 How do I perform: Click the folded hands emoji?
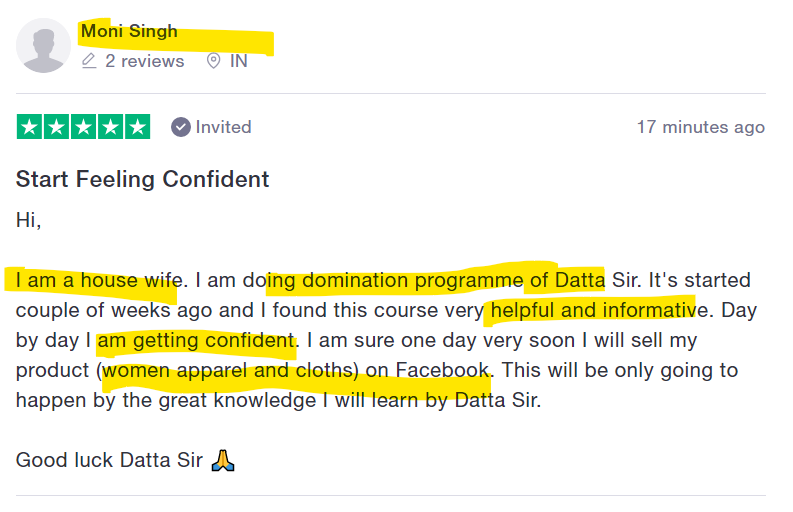(x=223, y=460)
